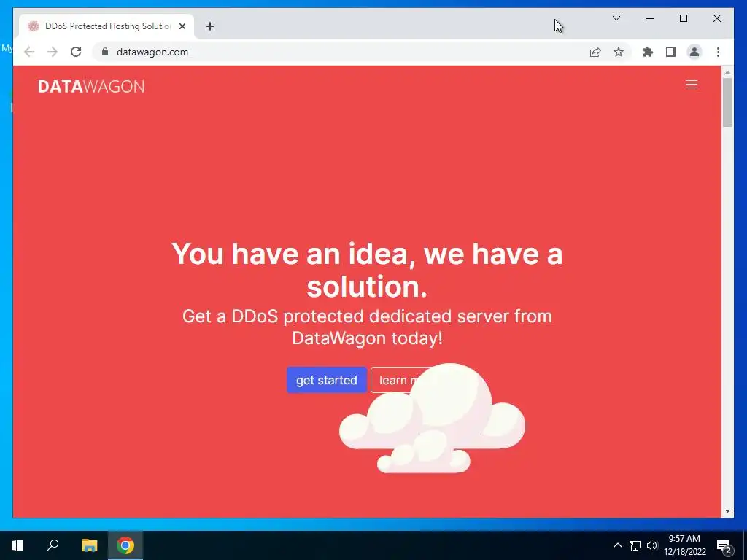747x560 pixels.
Task: Minimize the Chrome window
Action: click(650, 18)
